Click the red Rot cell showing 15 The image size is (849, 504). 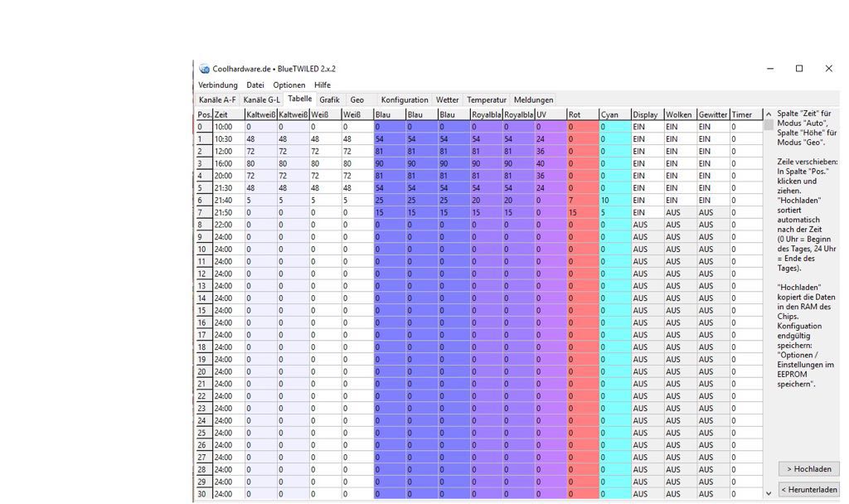click(582, 213)
